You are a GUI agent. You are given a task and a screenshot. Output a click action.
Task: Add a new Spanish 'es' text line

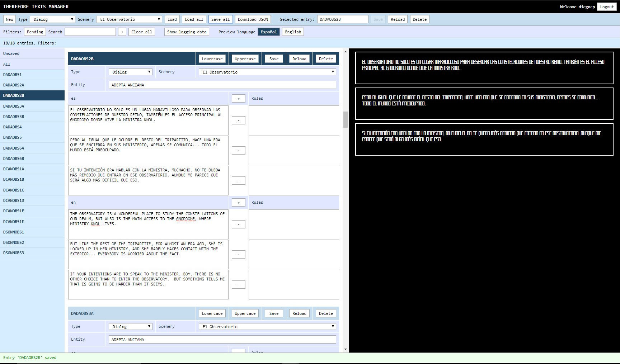point(239,99)
